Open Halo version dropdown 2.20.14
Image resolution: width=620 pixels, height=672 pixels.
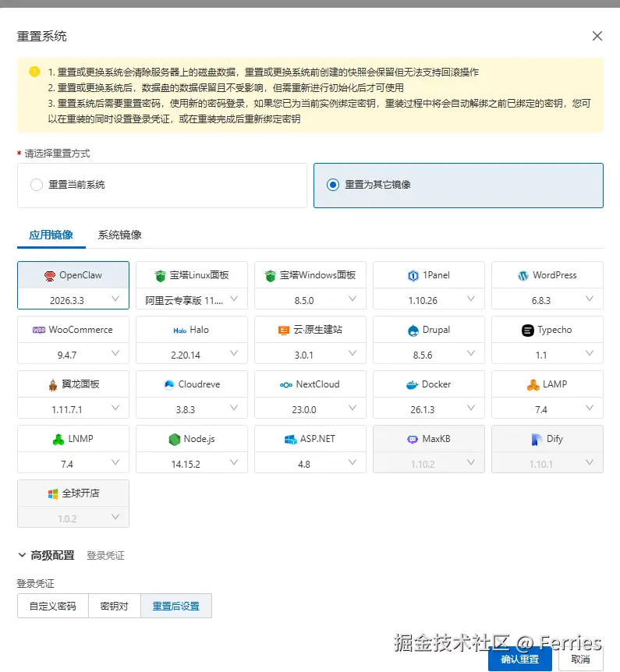pos(192,354)
